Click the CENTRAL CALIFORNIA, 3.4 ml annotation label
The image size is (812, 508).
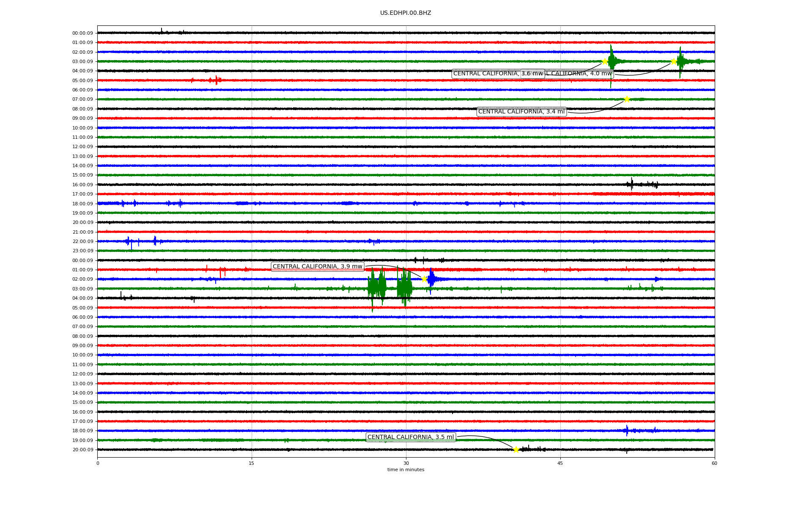[521, 112]
